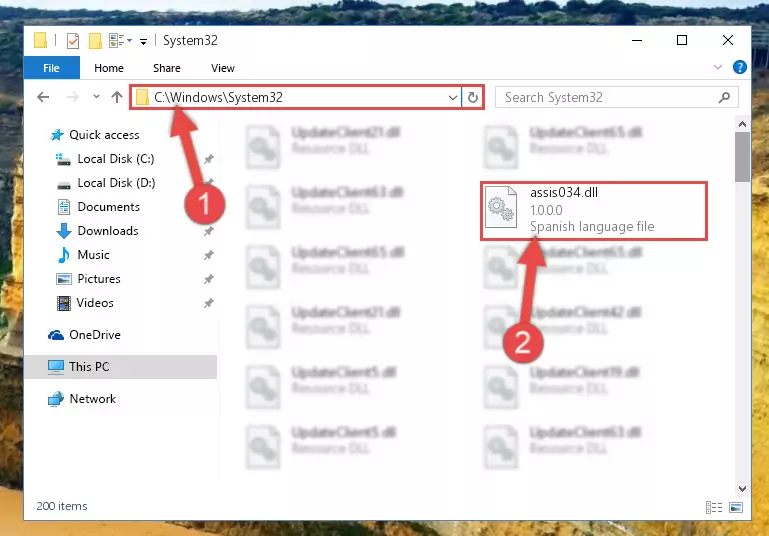The image size is (769, 536).
Task: Click the Properties checkmark icon in title bar
Action: (x=73, y=41)
